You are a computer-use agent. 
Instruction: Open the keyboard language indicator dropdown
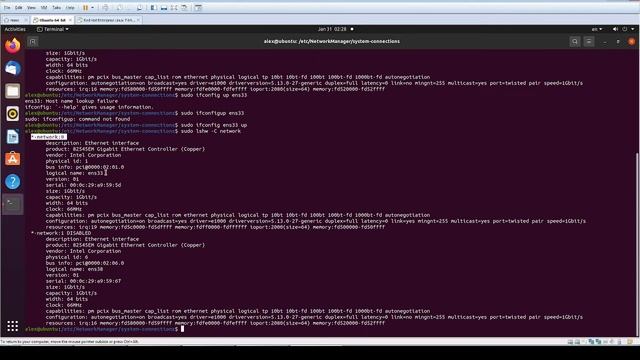(597, 29)
